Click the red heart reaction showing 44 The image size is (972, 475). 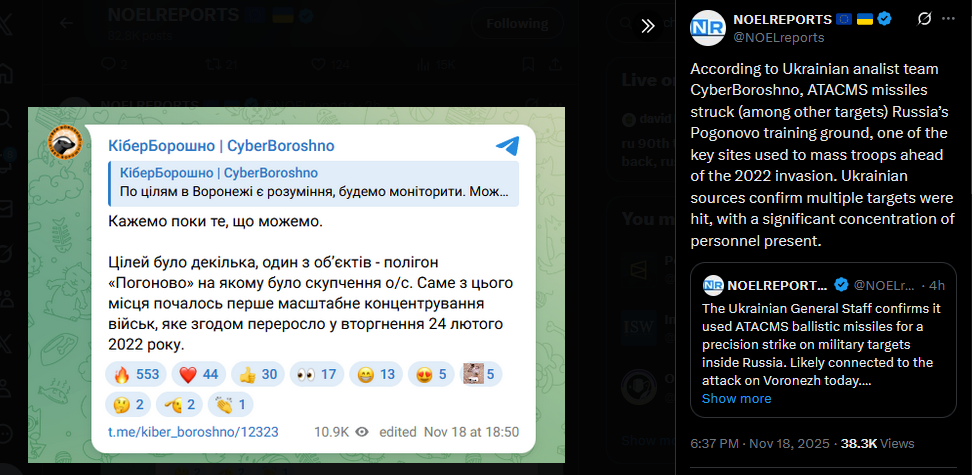pyautogui.click(x=198, y=375)
